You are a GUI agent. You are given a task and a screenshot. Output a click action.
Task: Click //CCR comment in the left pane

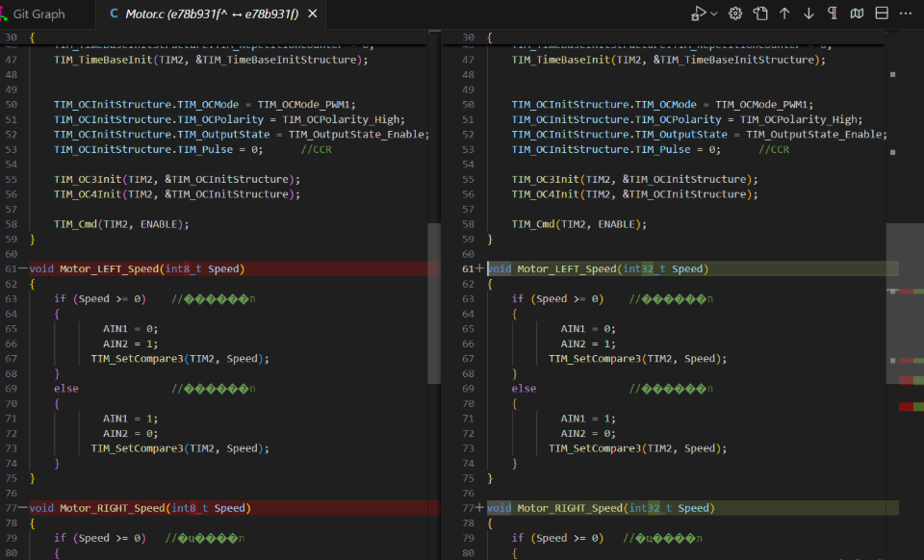[x=317, y=149]
